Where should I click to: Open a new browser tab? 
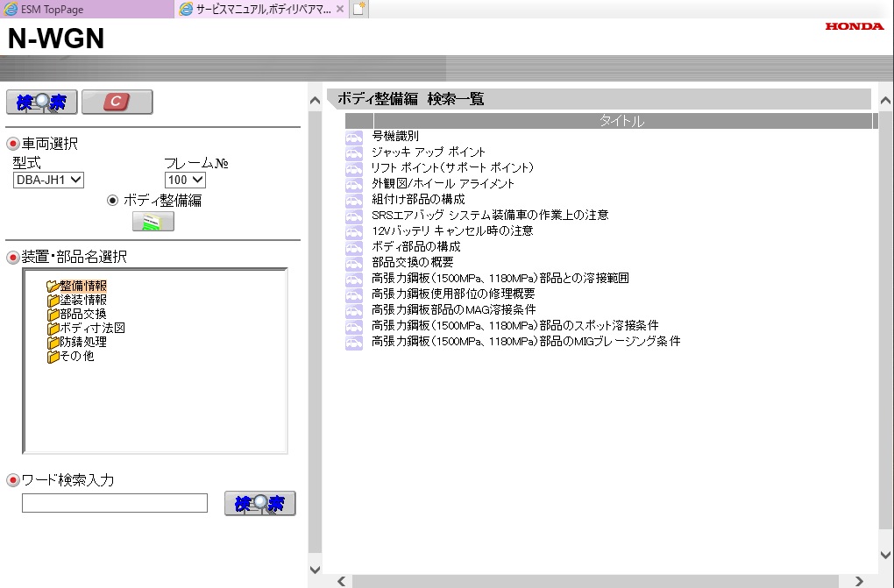[358, 9]
